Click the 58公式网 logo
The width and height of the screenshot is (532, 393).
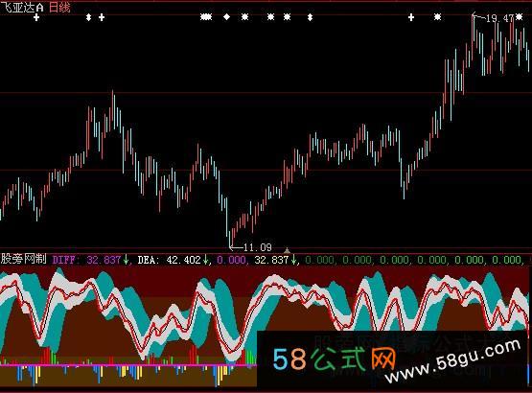(335, 359)
